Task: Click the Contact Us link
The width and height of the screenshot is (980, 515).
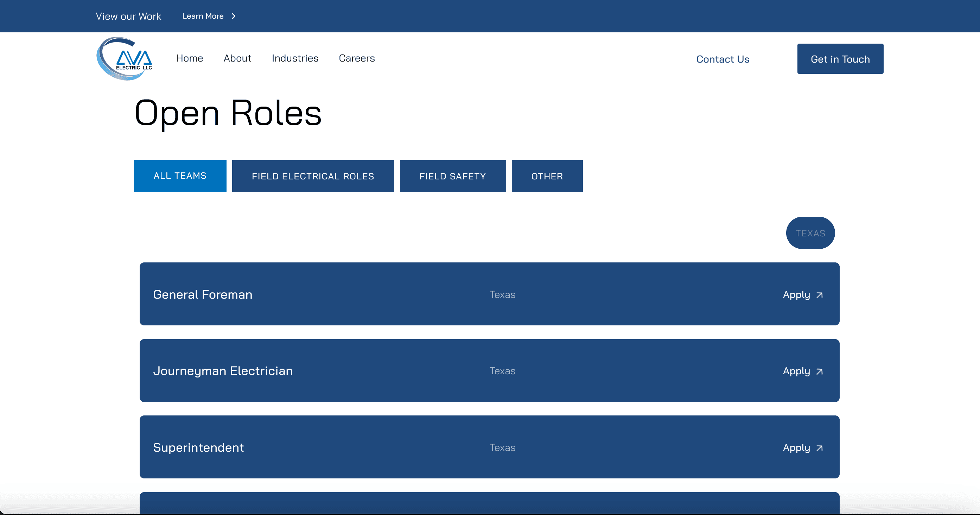Action: pos(723,59)
